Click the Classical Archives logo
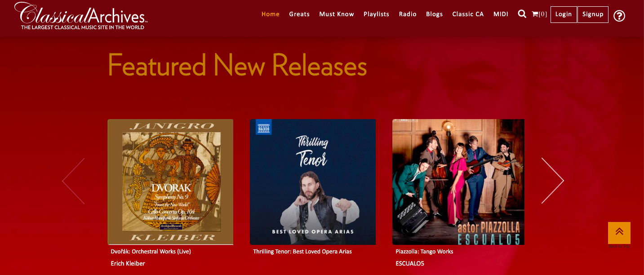The width and height of the screenshot is (644, 275). pos(81,16)
